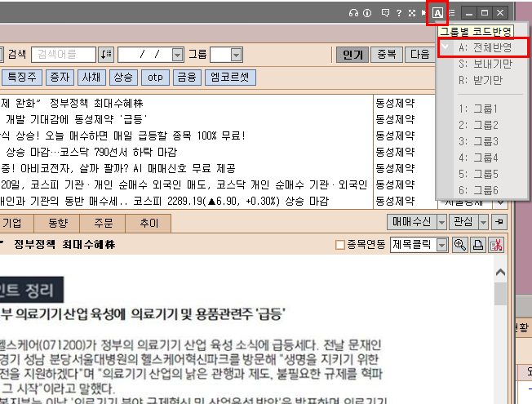Open the info circle icon in title bar
Image resolution: width=532 pixels, height=404 pixels.
(x=367, y=13)
